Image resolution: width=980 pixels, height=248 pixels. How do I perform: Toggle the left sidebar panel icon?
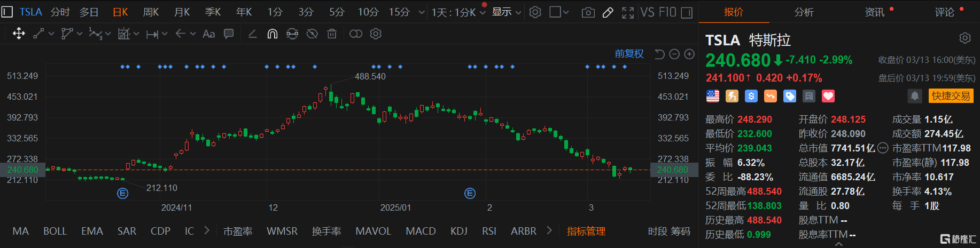(7, 12)
